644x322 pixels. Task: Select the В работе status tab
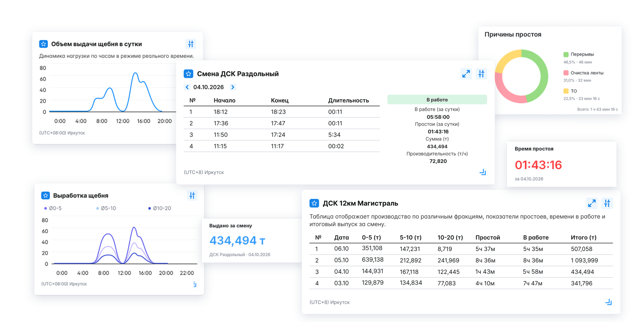click(437, 100)
